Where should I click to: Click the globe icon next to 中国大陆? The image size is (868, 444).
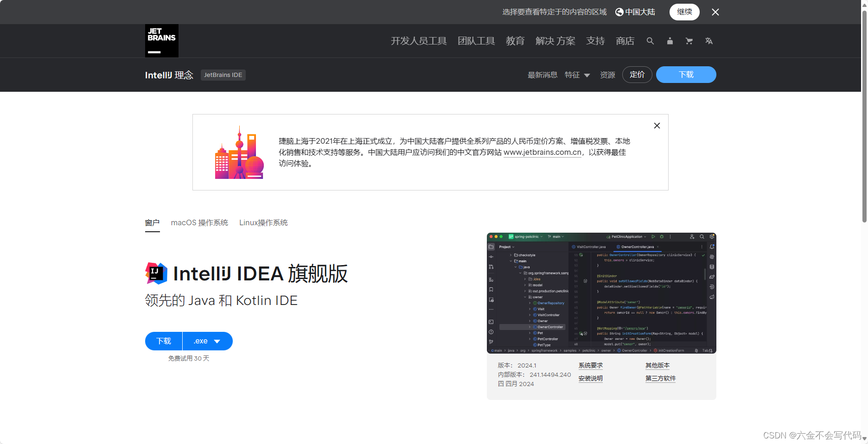[x=619, y=12]
